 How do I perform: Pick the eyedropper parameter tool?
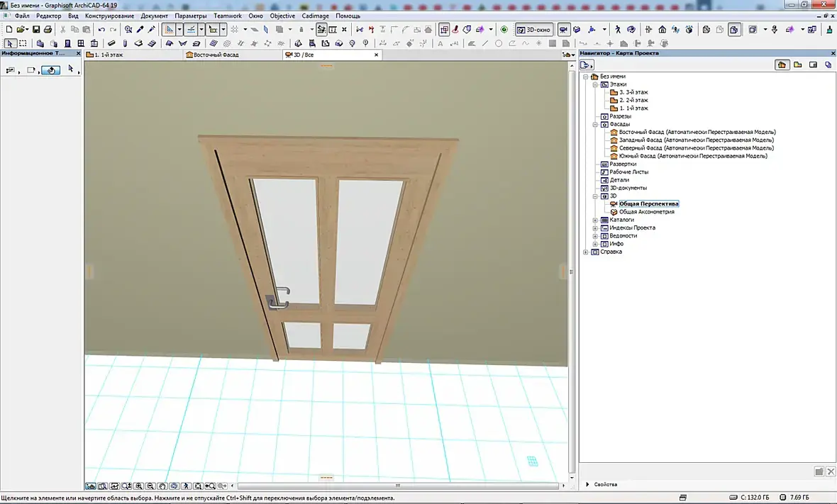pyautogui.click(x=140, y=30)
